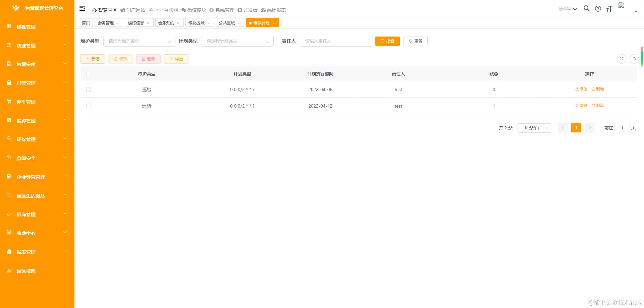Close the 楼栋信息 tab
The height and width of the screenshot is (308, 644).
(x=148, y=23)
